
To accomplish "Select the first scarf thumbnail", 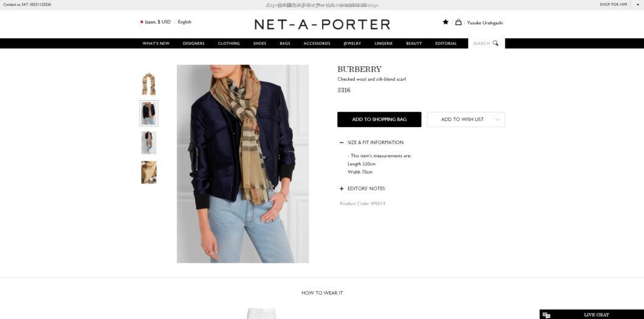I will [149, 84].
